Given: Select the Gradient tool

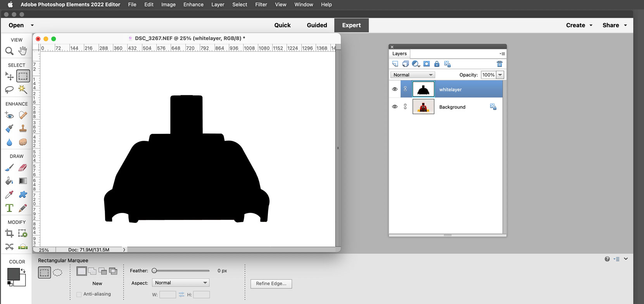Looking at the screenshot, I should (x=23, y=181).
